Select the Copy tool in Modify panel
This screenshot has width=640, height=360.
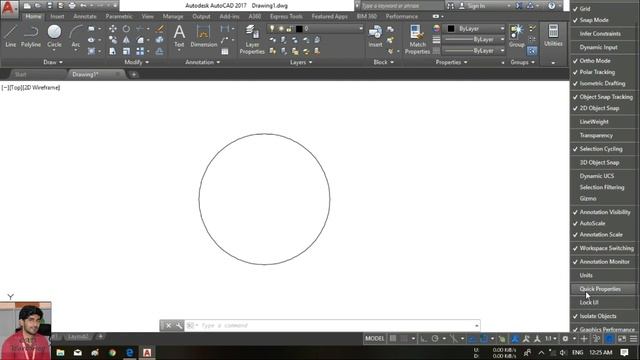pyautogui.click(x=113, y=40)
